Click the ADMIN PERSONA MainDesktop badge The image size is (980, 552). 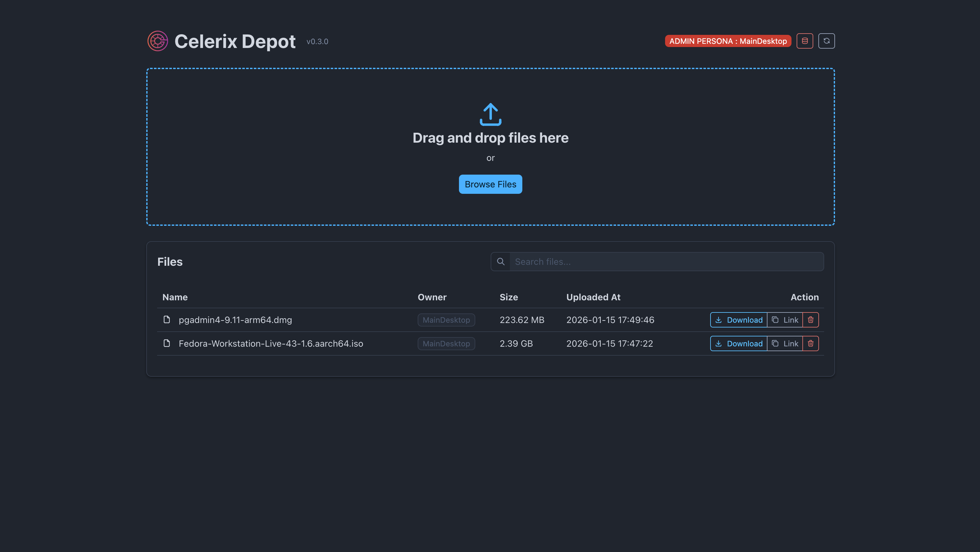pyautogui.click(x=728, y=41)
